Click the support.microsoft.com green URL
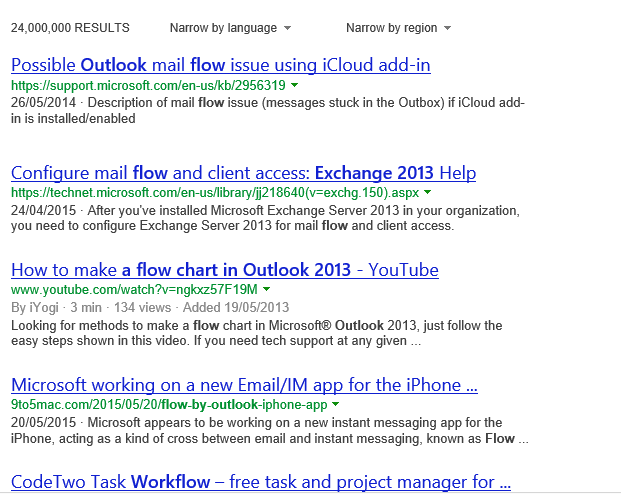This screenshot has width=621, height=494. click(148, 86)
